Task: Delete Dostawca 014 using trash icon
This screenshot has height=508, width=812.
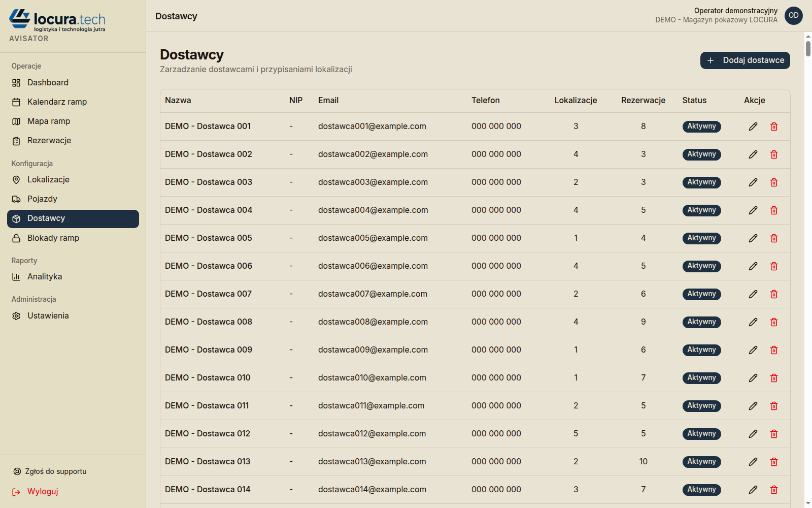Action: (774, 490)
